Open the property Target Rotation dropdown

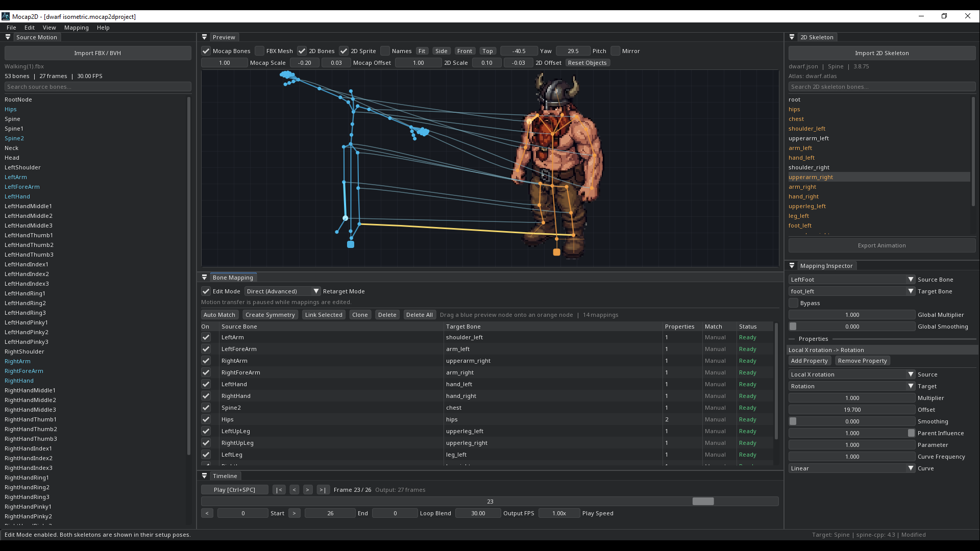[x=851, y=386]
